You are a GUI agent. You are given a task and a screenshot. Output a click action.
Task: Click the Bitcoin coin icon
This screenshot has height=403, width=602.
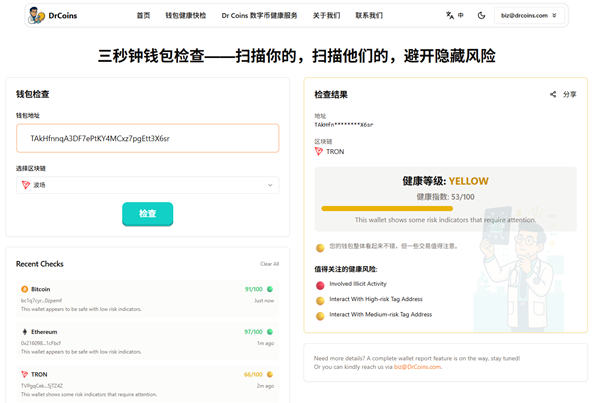25,289
